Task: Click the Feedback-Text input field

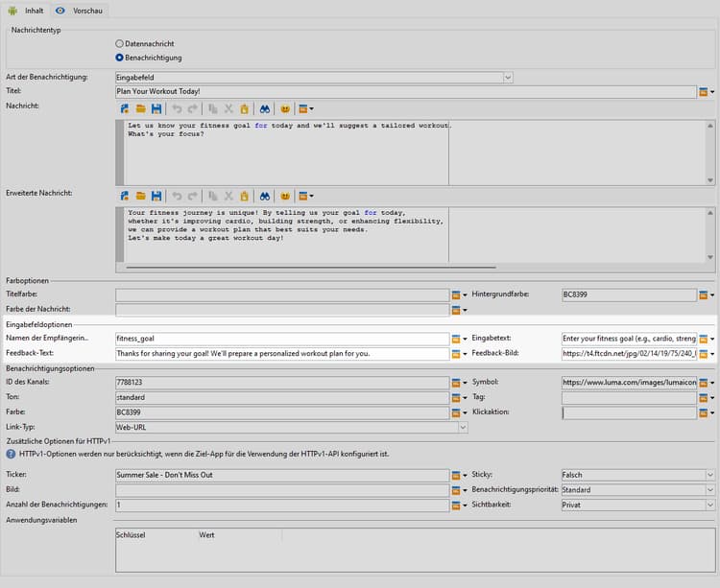Action: coord(281,354)
